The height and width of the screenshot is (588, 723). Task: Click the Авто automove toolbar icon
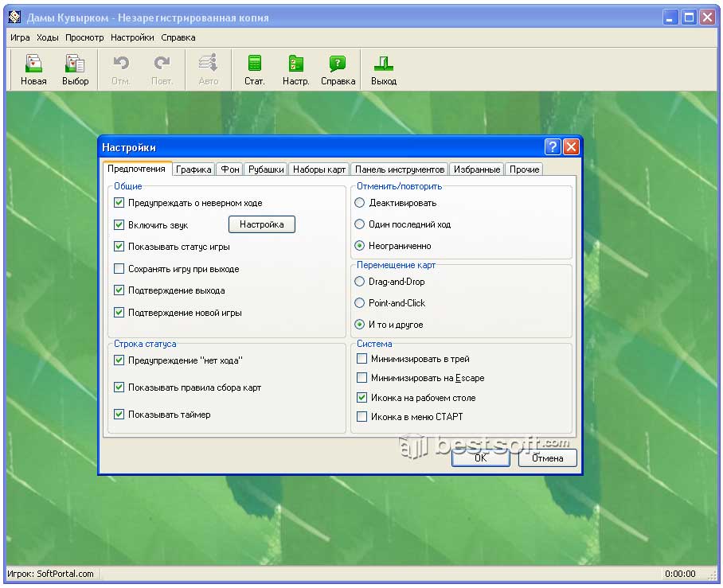pyautogui.click(x=208, y=69)
